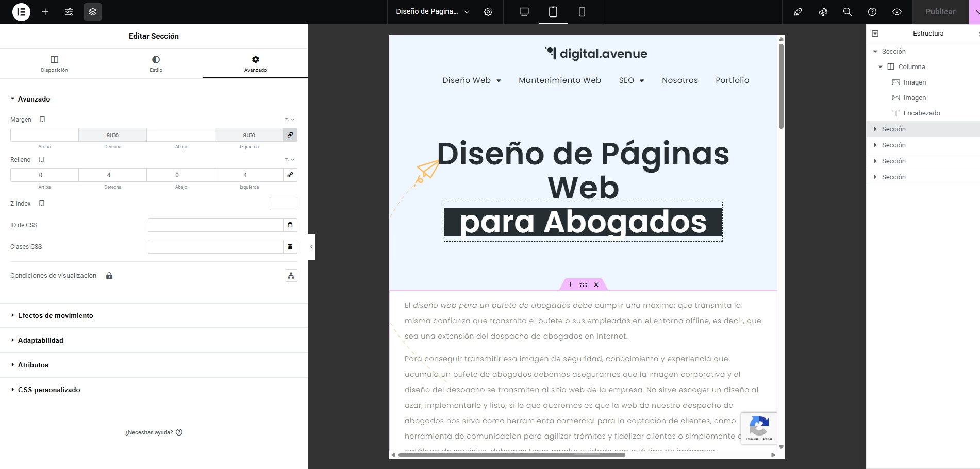Click the Publicar button
This screenshot has height=469, width=980.
pyautogui.click(x=940, y=11)
